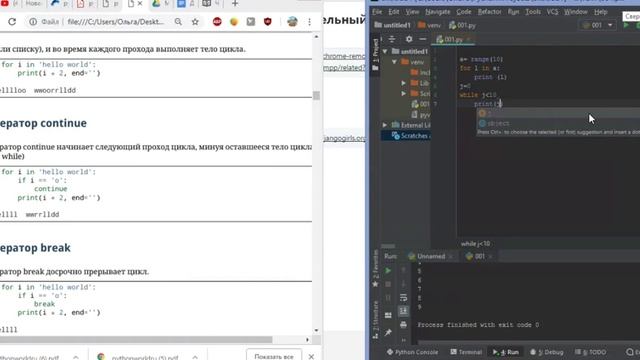The width and height of the screenshot is (640, 360).
Task: Click the Показать все downloads button
Action: coord(274,356)
